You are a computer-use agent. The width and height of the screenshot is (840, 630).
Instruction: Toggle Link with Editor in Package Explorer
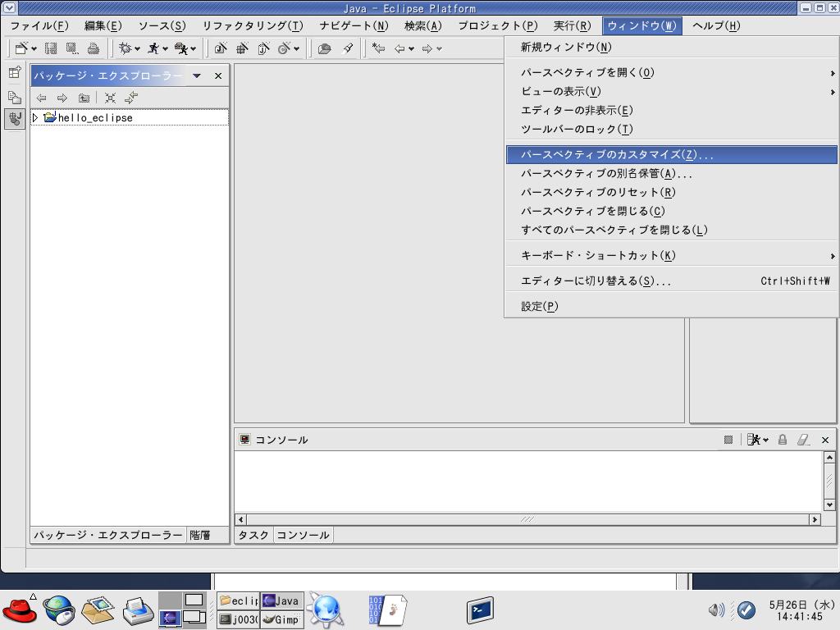tap(131, 98)
